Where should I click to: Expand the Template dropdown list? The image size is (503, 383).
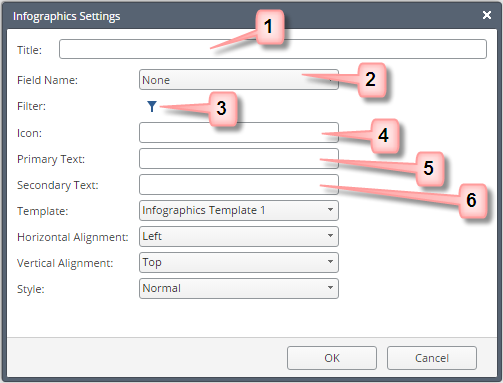click(239, 210)
